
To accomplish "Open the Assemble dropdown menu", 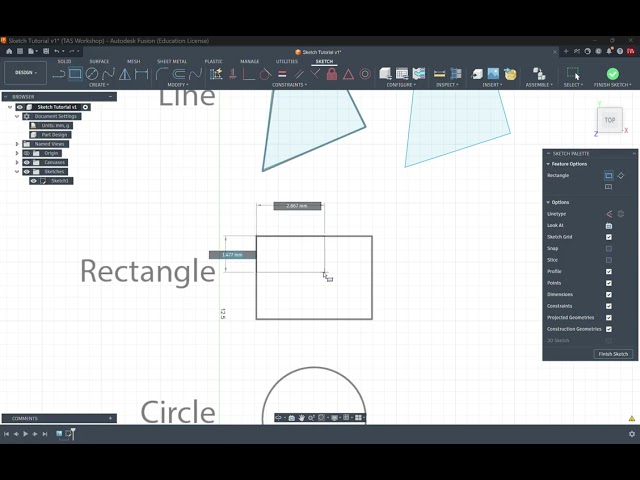I will click(x=539, y=85).
